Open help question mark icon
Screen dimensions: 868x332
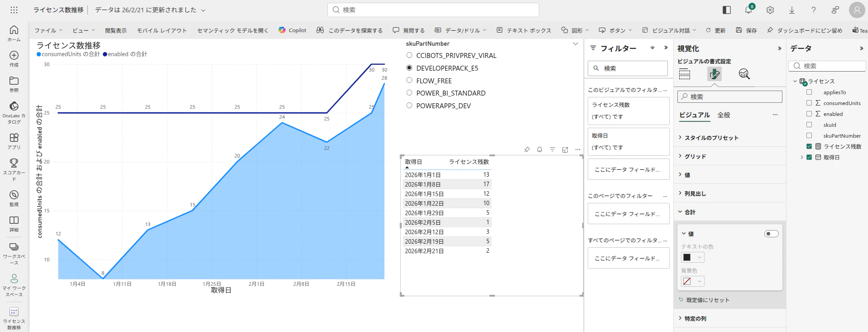pos(813,10)
